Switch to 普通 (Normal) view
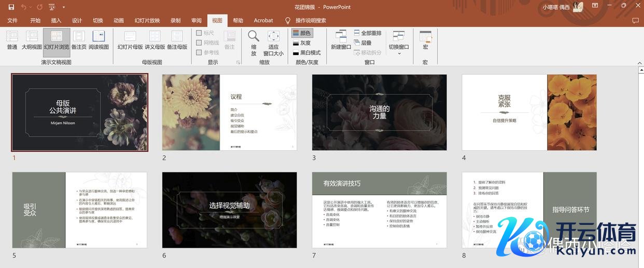Viewport: 644px width, 268px height. [x=12, y=40]
